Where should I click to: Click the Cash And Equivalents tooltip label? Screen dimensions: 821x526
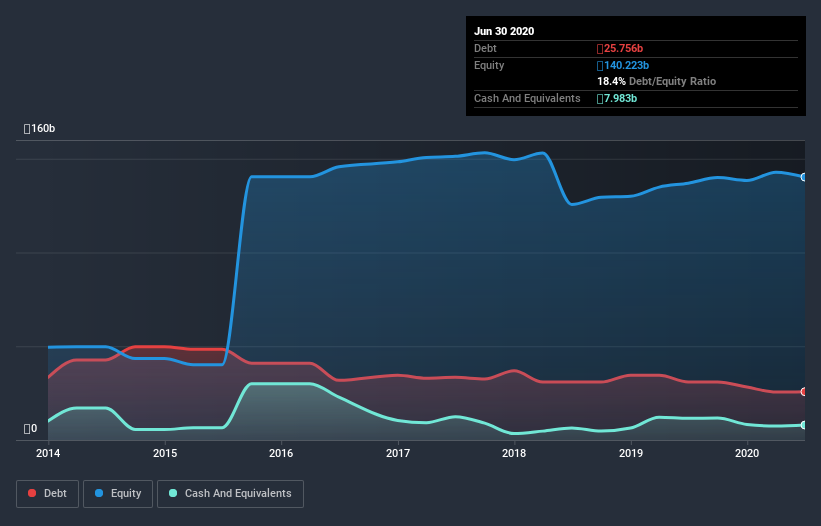pos(527,98)
